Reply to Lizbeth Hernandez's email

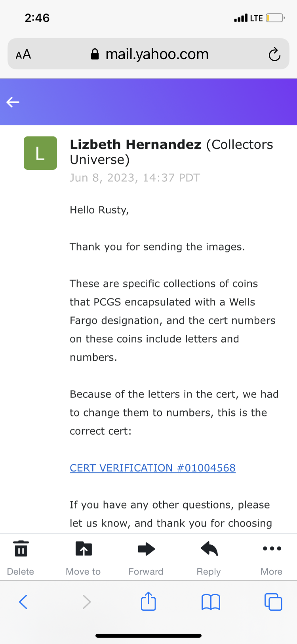coord(209,549)
